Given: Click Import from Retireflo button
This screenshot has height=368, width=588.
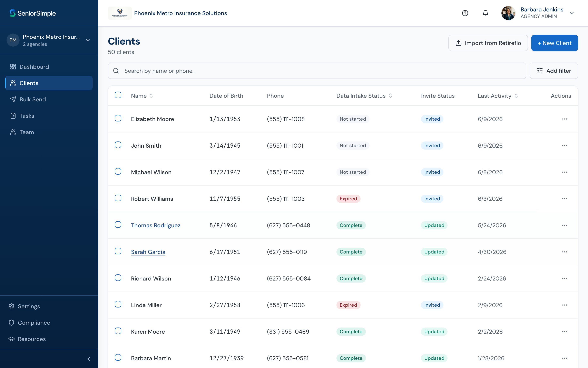Looking at the screenshot, I should 488,43.
